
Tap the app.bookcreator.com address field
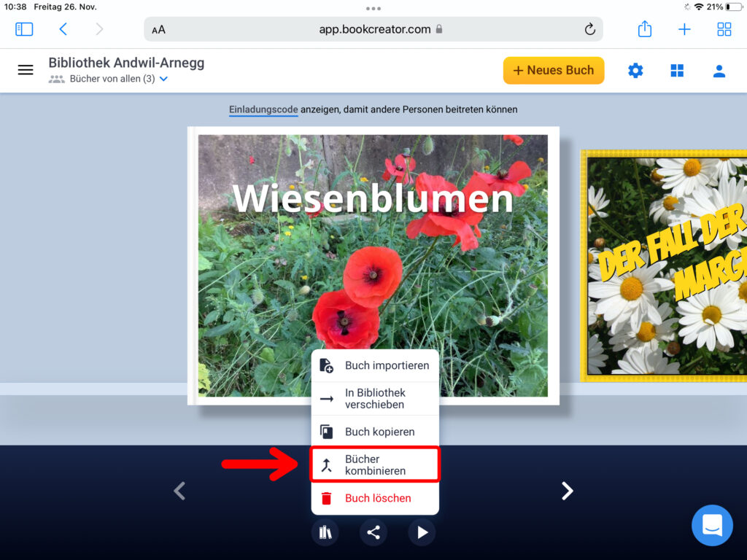[373, 29]
